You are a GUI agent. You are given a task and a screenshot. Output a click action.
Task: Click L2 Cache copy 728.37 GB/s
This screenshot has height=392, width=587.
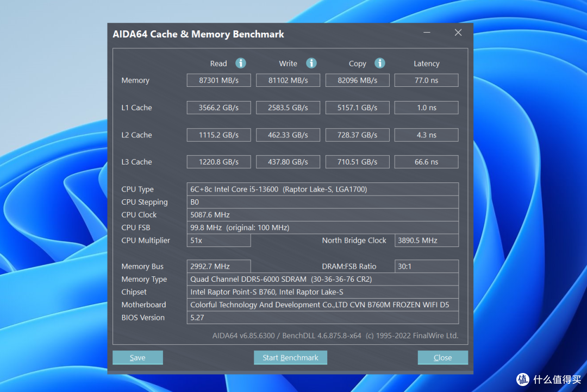click(358, 135)
